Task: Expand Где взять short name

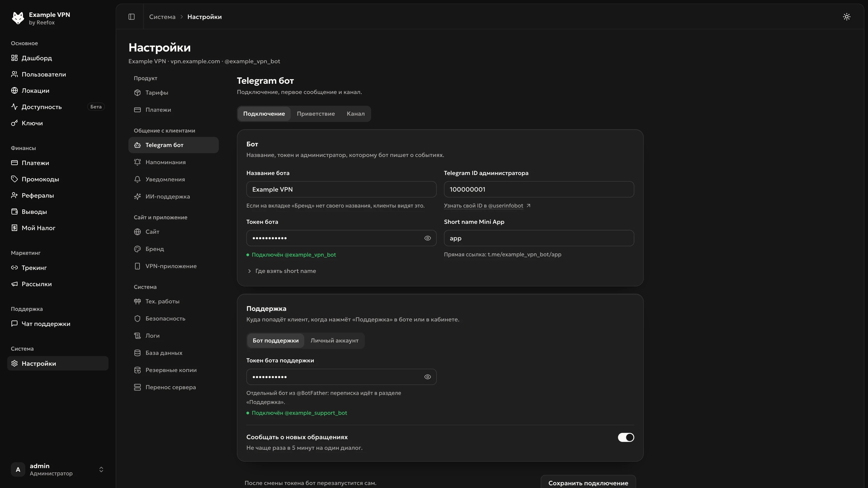Action: point(282,271)
